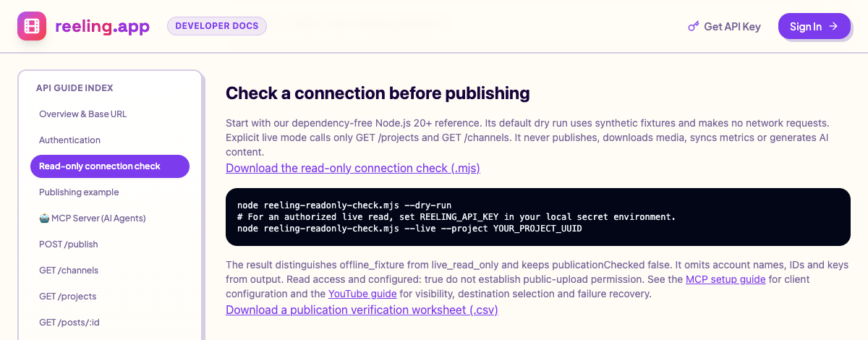The height and width of the screenshot is (340, 868).
Task: Click the Sign In button
Action: tap(814, 26)
